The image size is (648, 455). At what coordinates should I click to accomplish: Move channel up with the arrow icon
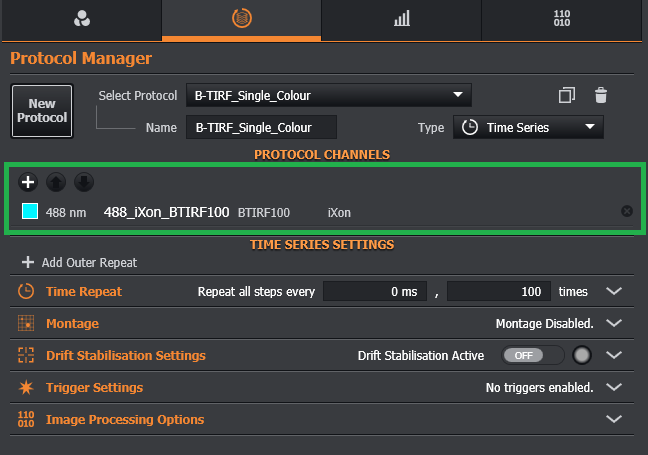pos(57,182)
